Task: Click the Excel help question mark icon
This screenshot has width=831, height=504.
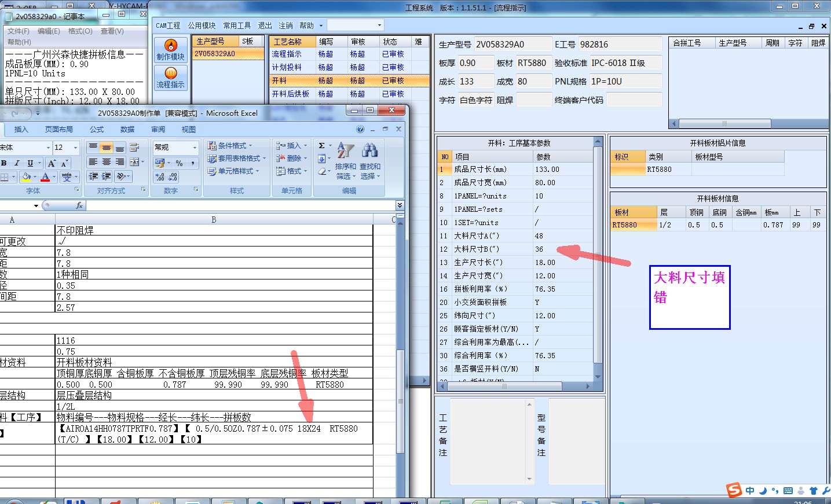Action: [360, 129]
